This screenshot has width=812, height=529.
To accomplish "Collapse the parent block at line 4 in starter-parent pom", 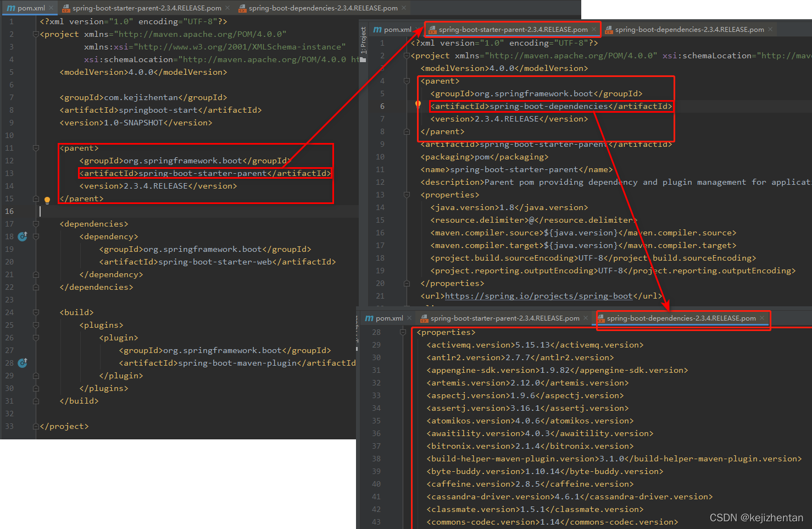I will [407, 81].
